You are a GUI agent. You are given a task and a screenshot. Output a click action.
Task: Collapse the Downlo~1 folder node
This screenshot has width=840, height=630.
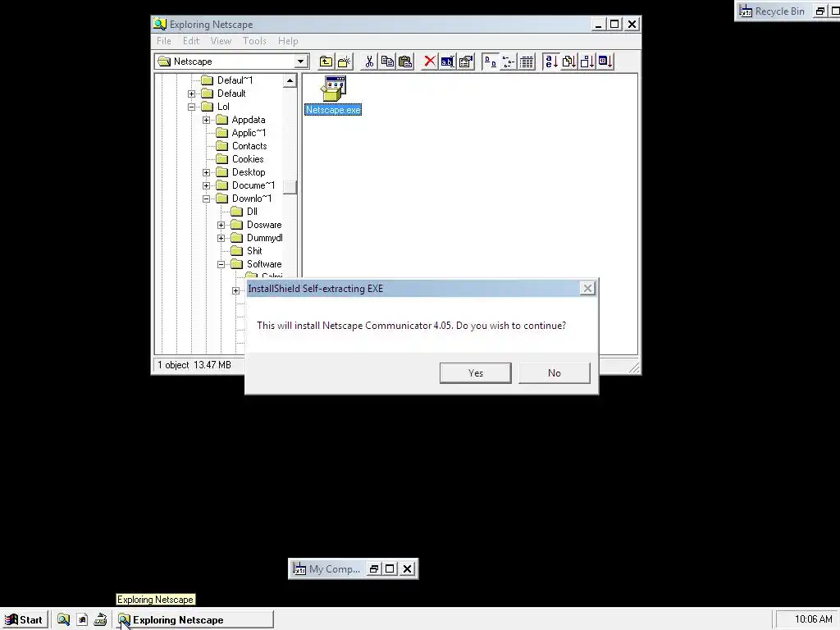(206, 199)
